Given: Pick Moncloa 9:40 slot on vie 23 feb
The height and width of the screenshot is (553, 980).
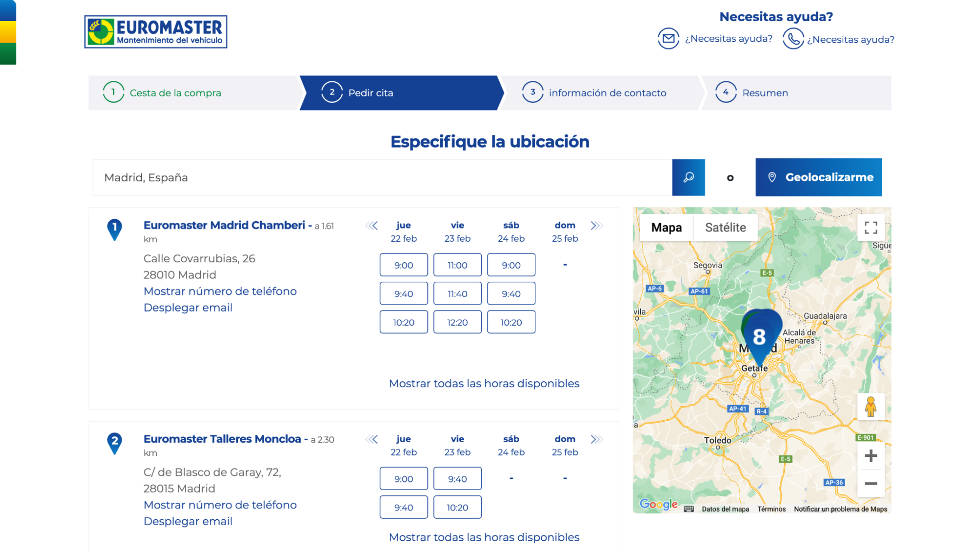Looking at the screenshot, I should coord(457,479).
